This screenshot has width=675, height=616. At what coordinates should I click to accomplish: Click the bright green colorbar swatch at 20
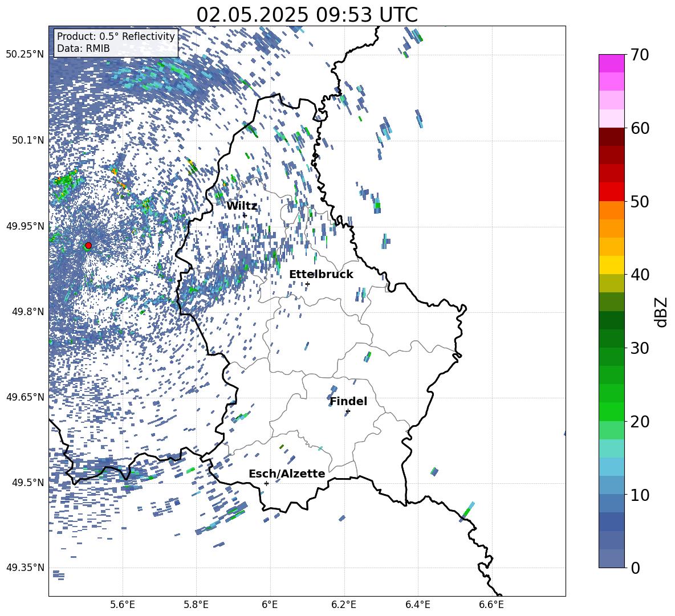point(611,411)
